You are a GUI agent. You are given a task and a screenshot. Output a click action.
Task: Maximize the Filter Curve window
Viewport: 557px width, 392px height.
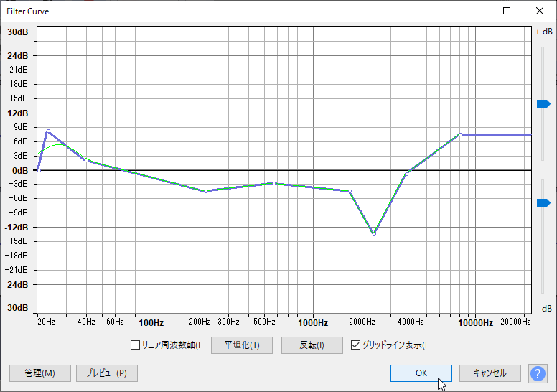click(507, 11)
